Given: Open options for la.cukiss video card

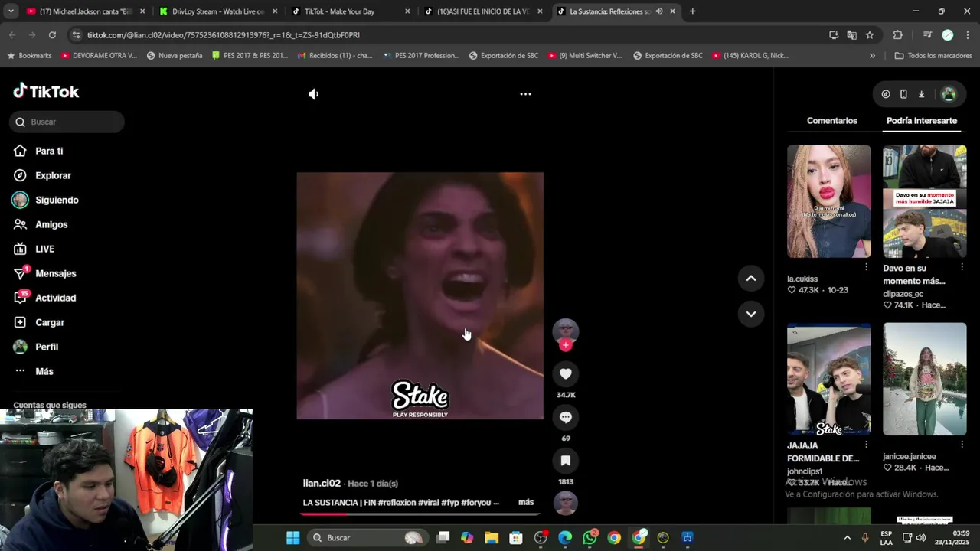Looking at the screenshot, I should pyautogui.click(x=866, y=267).
